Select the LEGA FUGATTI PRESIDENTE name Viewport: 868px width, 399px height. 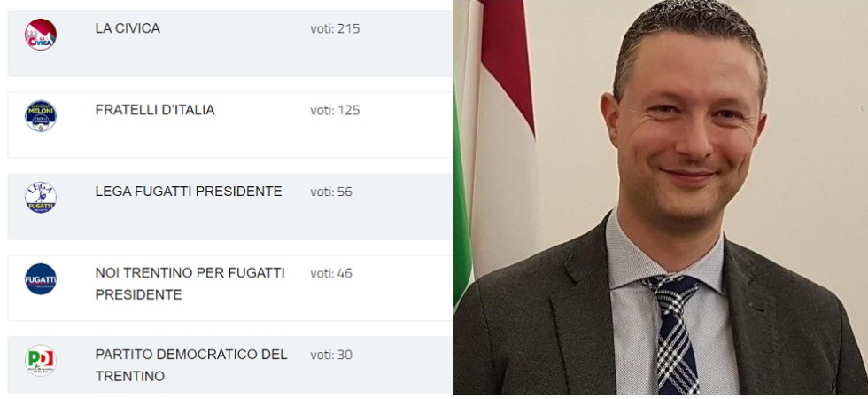189,192
